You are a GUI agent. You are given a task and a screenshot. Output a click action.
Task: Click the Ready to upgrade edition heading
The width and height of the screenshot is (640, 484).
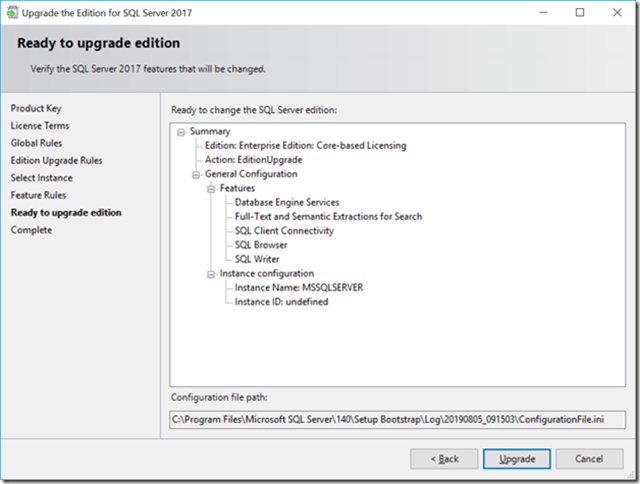coord(98,43)
